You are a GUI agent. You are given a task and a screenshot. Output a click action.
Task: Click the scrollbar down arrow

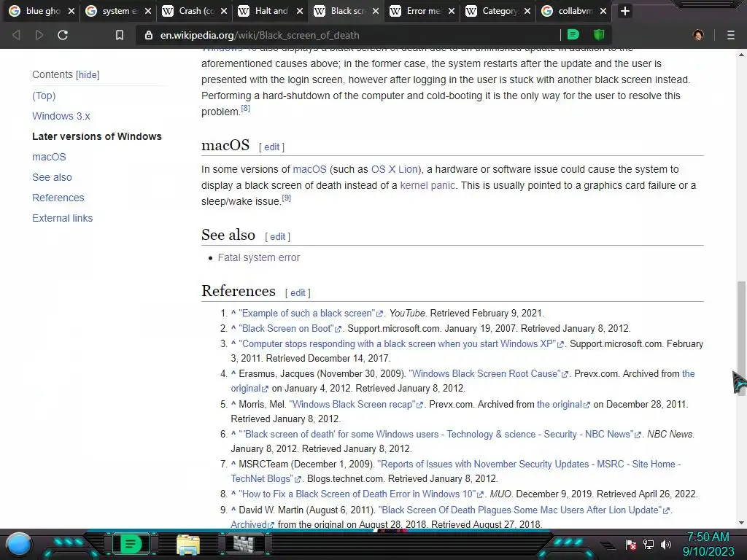point(741,523)
